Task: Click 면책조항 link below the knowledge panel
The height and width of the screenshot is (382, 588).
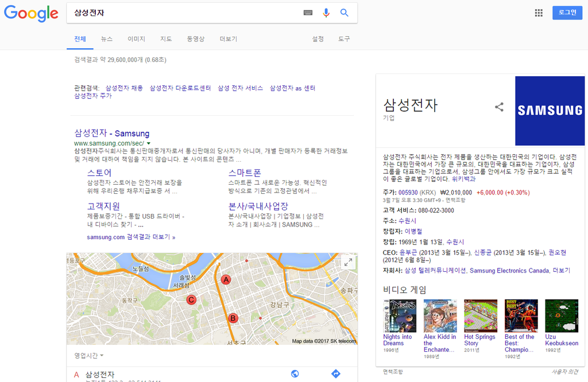Action: pyautogui.click(x=393, y=372)
